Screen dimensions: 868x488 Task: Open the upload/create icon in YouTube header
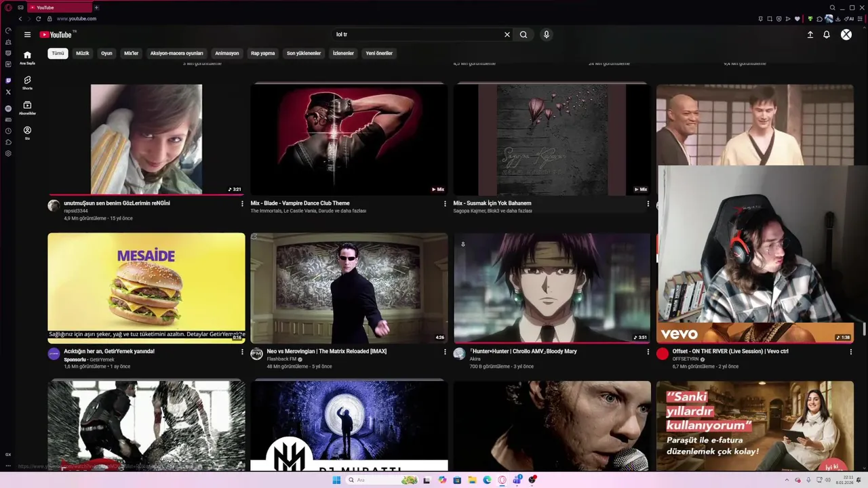tap(810, 35)
